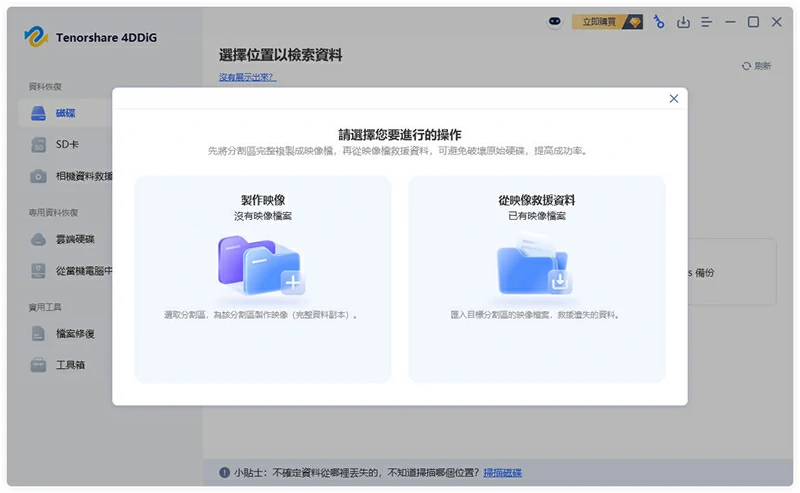
Task: Open the hamburger menu icon in title bar
Action: (707, 22)
